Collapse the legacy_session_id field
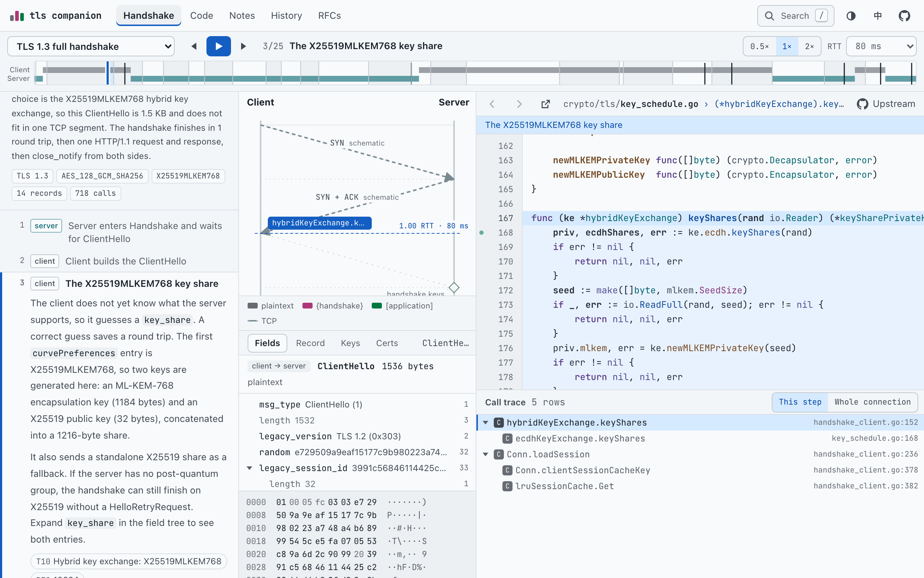This screenshot has height=578, width=924. click(x=249, y=468)
